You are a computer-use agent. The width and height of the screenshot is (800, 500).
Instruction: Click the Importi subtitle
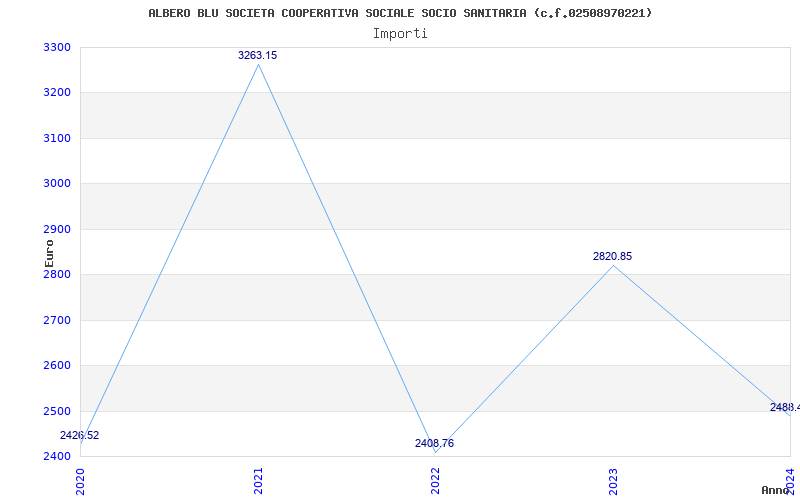click(400, 34)
